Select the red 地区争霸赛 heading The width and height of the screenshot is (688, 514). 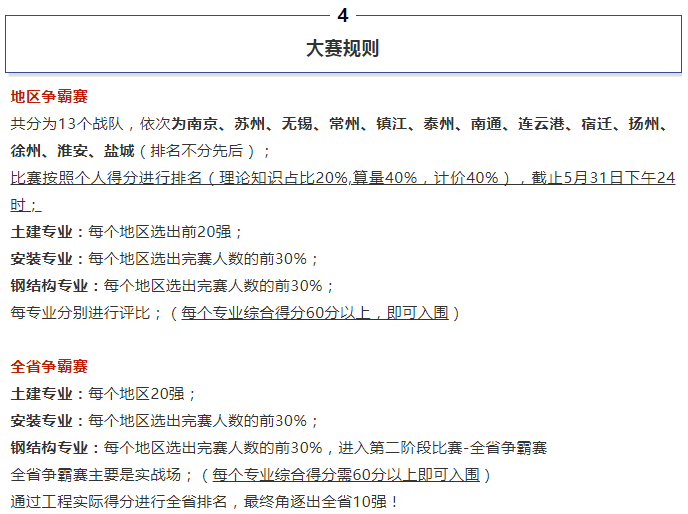click(x=49, y=97)
